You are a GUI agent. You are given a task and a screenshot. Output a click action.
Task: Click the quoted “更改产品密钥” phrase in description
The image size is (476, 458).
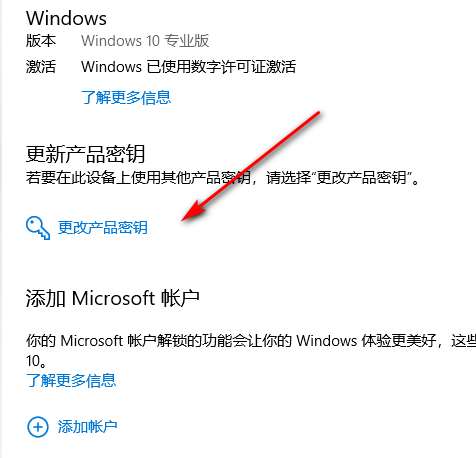coord(361,177)
